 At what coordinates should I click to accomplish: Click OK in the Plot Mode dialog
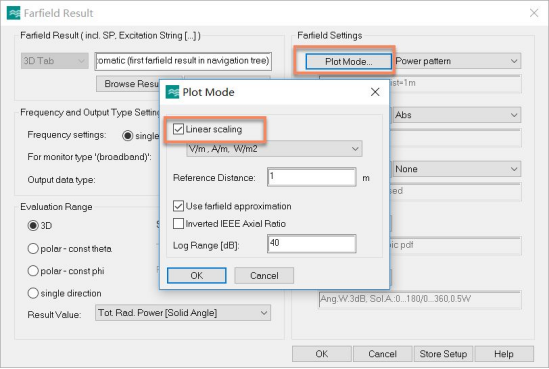[196, 276]
